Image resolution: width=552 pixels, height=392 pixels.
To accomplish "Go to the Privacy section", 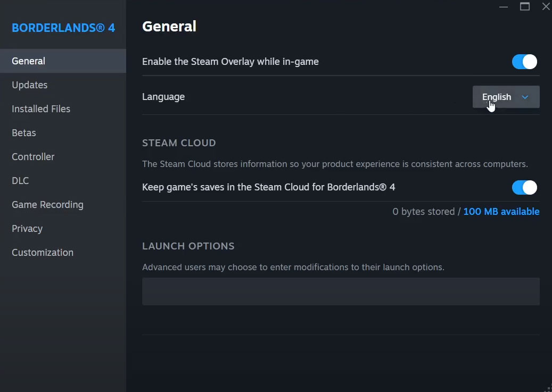I will tap(27, 228).
